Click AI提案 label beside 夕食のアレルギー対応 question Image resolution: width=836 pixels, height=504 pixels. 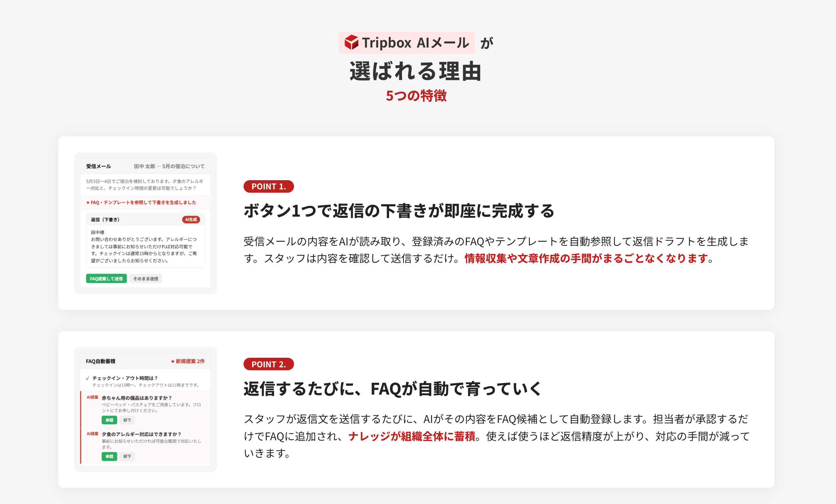coord(92,434)
